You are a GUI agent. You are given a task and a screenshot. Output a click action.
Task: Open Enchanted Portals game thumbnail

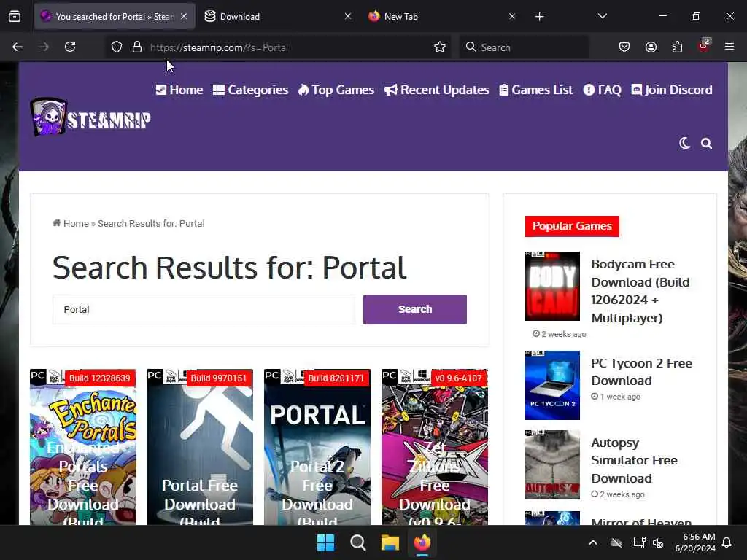83,447
